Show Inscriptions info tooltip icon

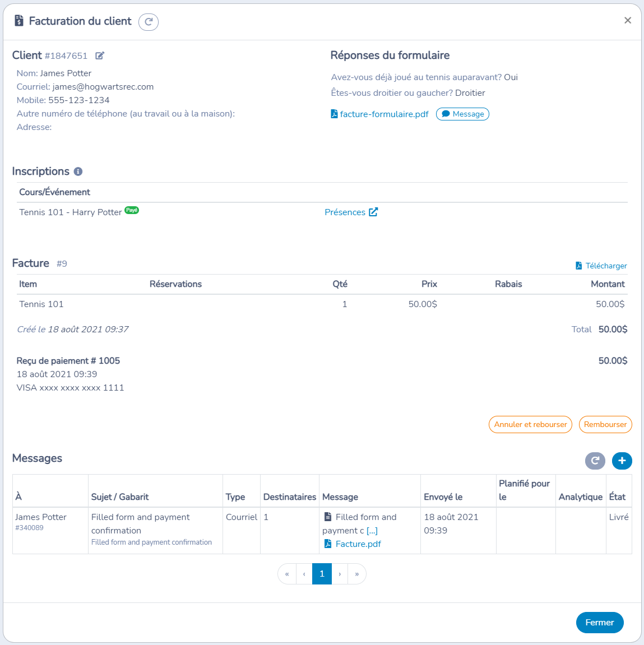[x=78, y=171]
